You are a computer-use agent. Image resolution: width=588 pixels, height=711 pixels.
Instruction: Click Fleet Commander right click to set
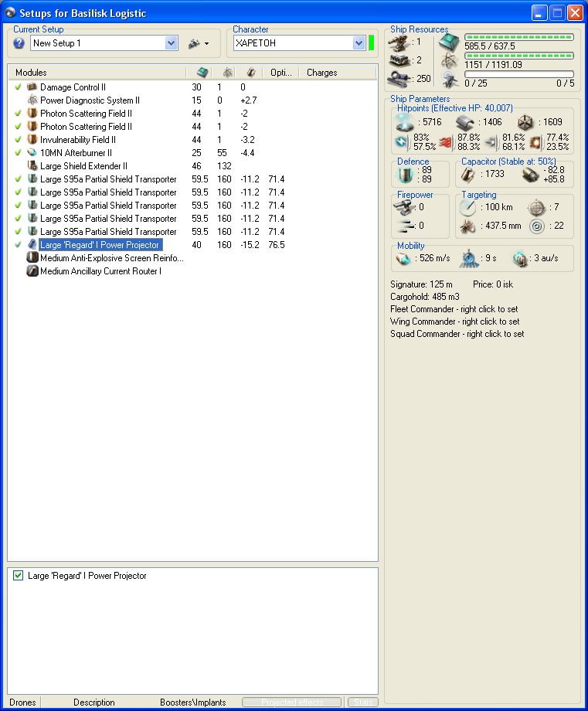(x=454, y=309)
